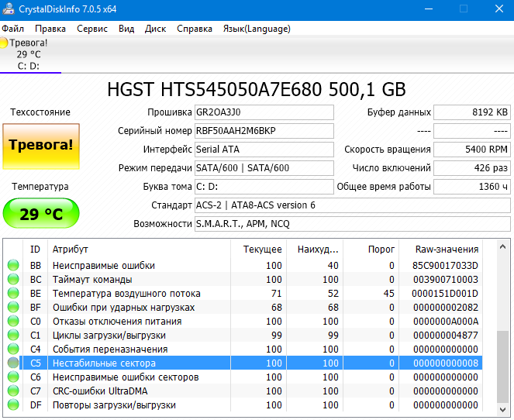Click the Текущее column header

coord(259,250)
